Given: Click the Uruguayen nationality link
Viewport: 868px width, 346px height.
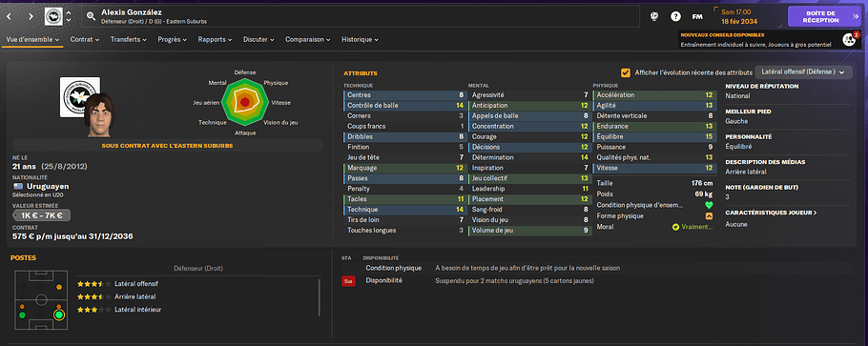Looking at the screenshot, I should (47, 187).
